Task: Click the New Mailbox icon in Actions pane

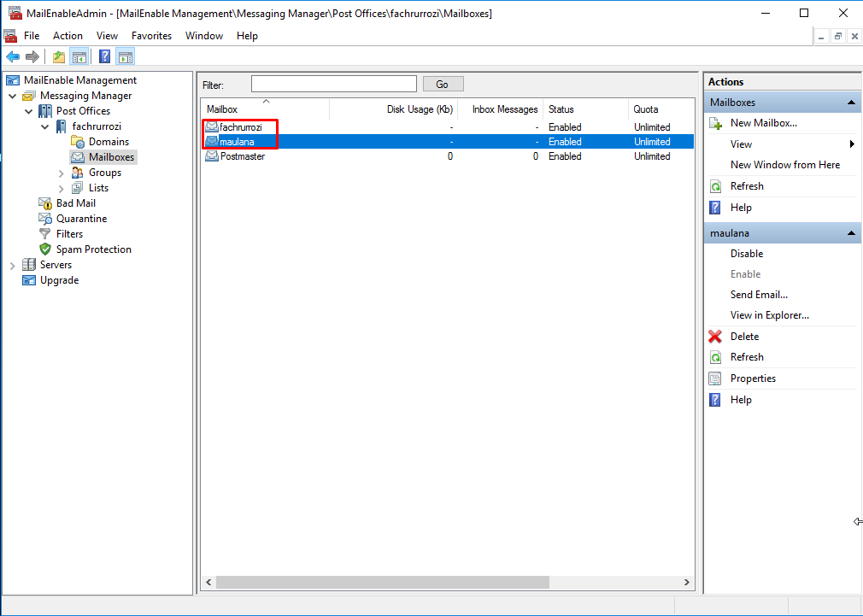Action: coord(715,122)
